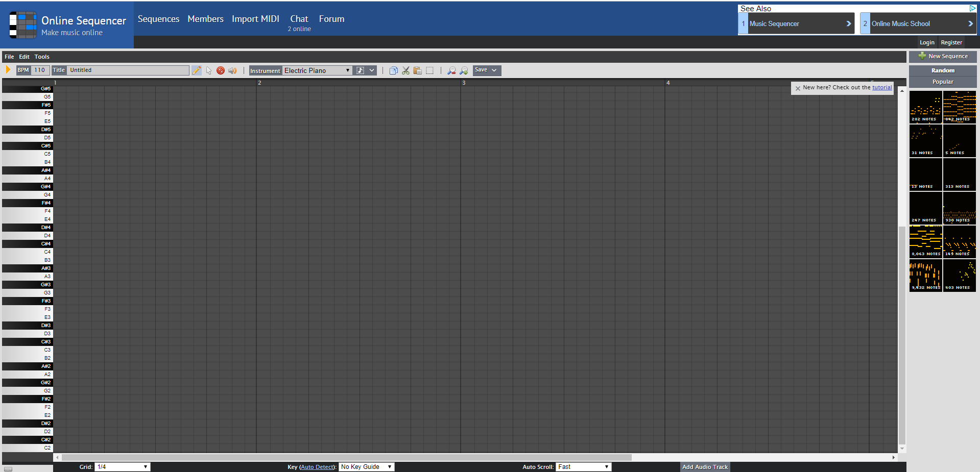The image size is (980, 472).
Task: Open the Music Sequencer ad link
Action: pyautogui.click(x=796, y=23)
